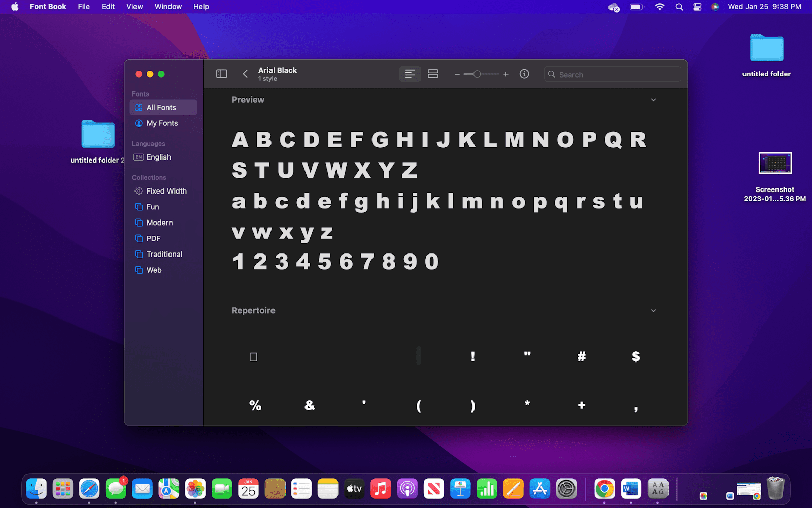Select My Fonts in the sidebar
Image resolution: width=812 pixels, height=508 pixels.
(163, 123)
